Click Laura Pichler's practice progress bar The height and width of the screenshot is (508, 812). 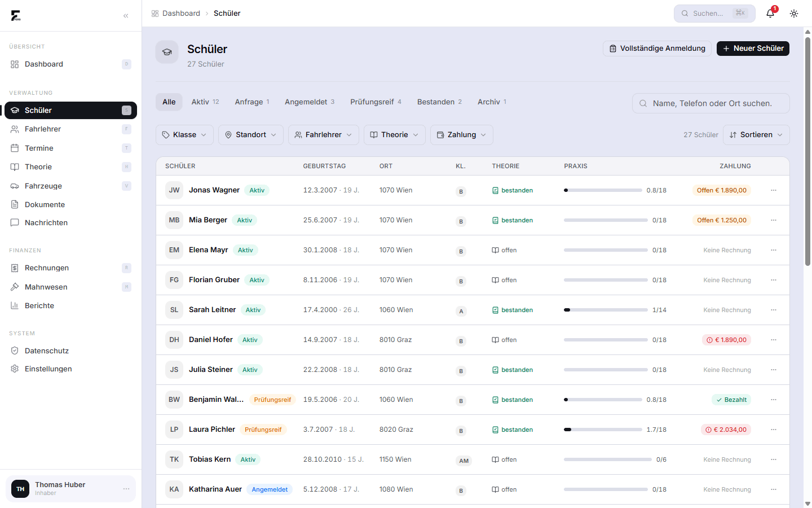click(x=603, y=430)
